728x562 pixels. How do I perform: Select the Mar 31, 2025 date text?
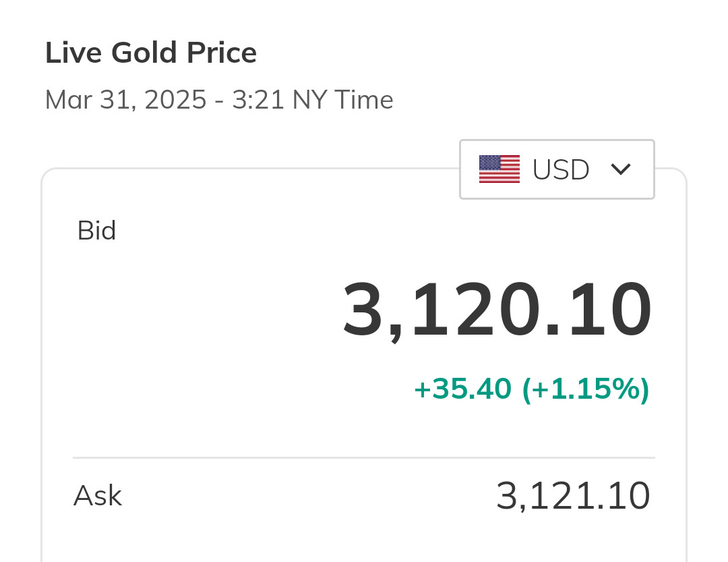coord(125,100)
